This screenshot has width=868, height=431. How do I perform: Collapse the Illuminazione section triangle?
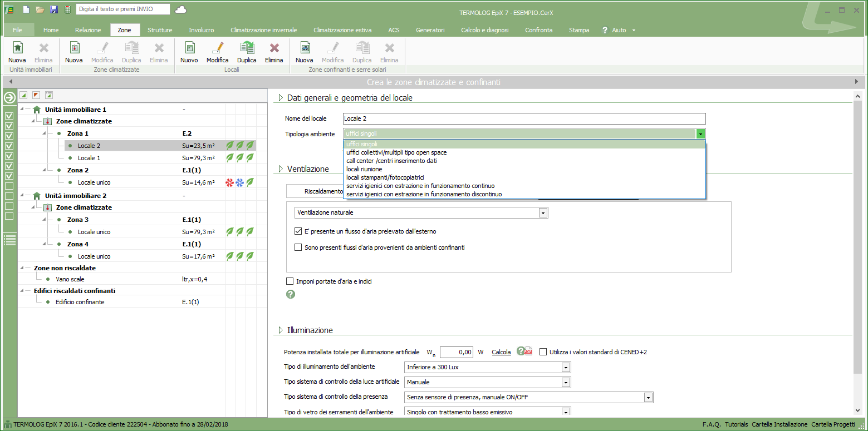pos(281,330)
